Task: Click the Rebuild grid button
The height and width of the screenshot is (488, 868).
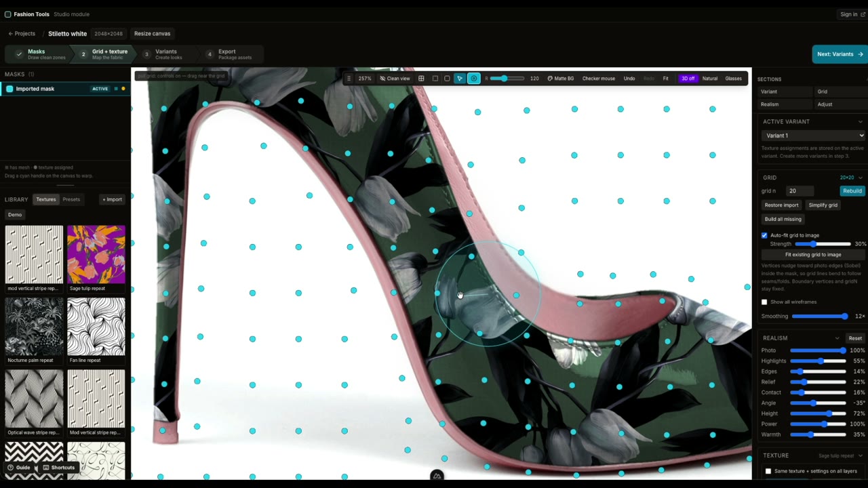Action: (852, 191)
